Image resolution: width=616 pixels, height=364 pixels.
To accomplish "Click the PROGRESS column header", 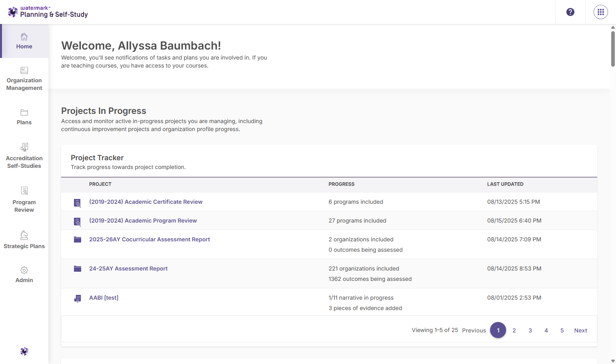I will [x=341, y=184].
